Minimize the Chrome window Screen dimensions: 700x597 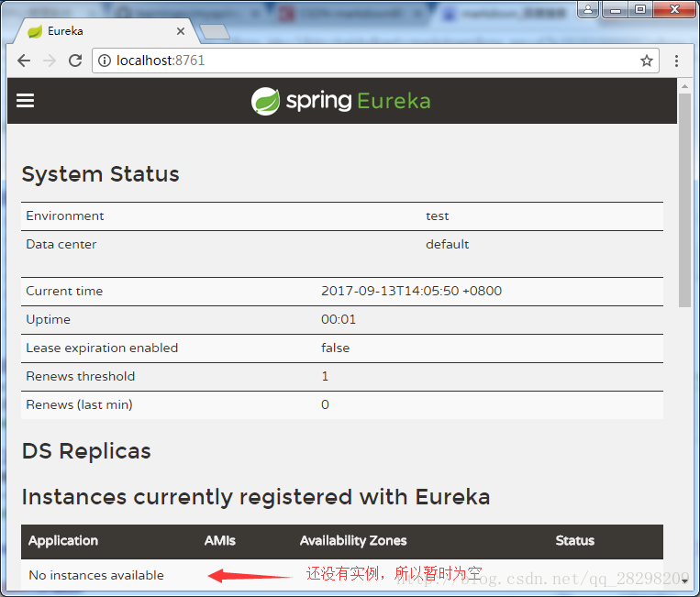(x=616, y=9)
